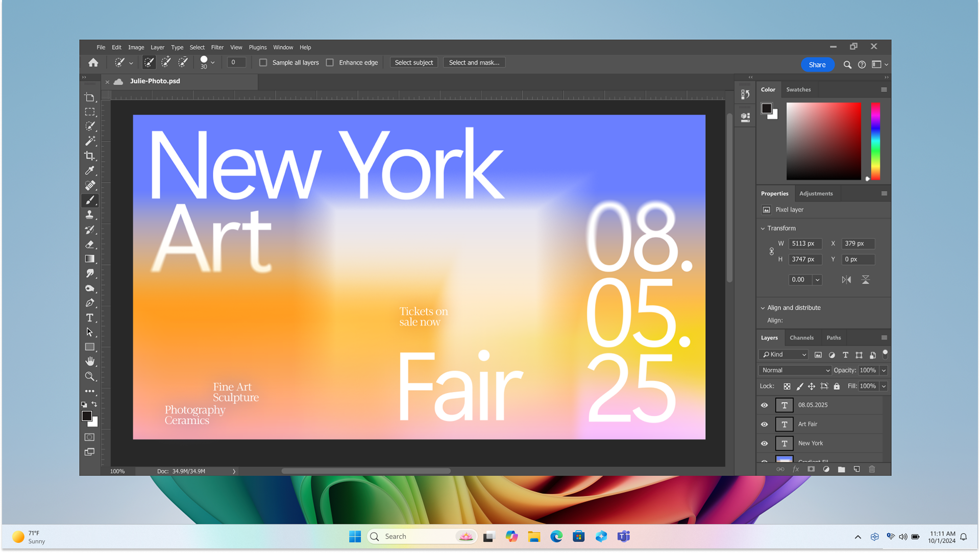The height and width of the screenshot is (553, 980).
Task: Click the Select and mask button
Action: click(474, 63)
